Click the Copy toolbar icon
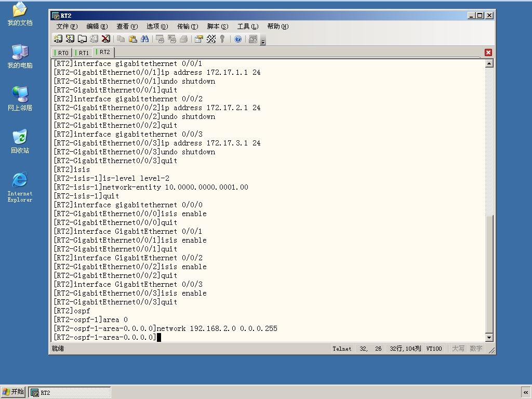The width and height of the screenshot is (532, 399). click(x=121, y=39)
